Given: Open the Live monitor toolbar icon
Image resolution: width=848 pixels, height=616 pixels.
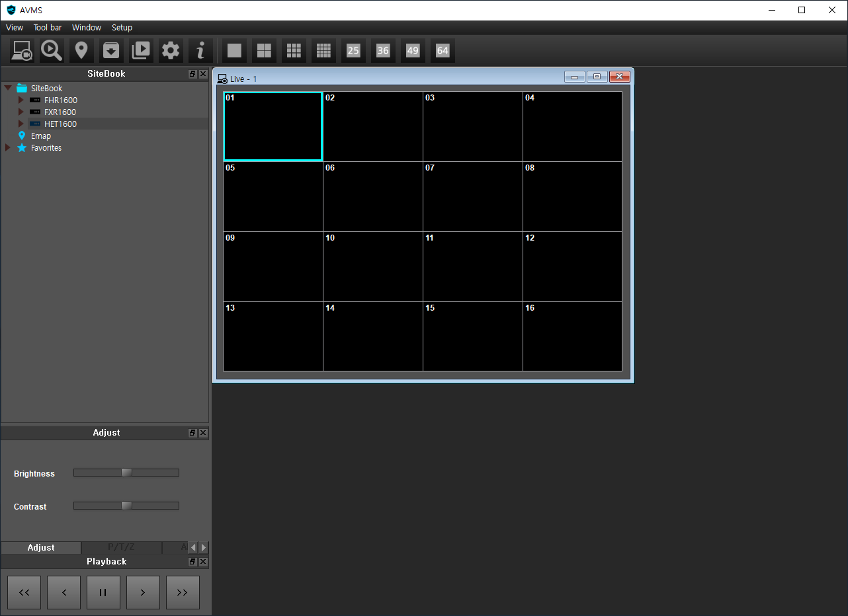Looking at the screenshot, I should click(x=22, y=51).
